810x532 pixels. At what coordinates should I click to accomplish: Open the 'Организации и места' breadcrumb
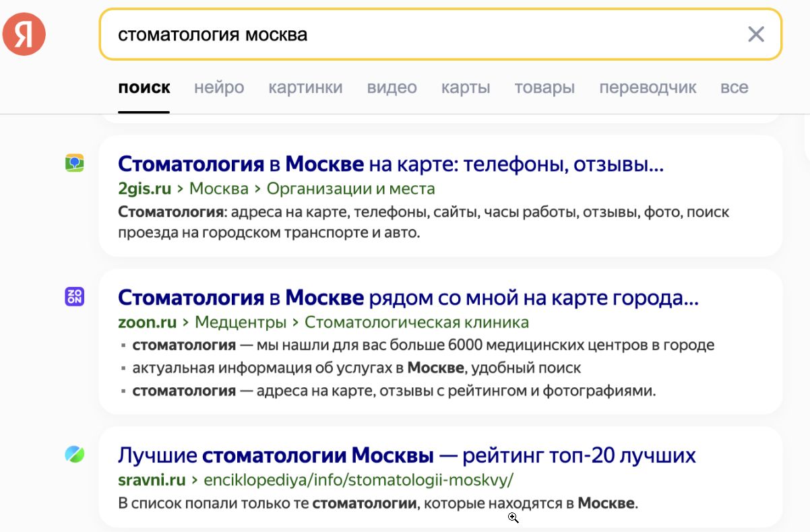coord(351,189)
